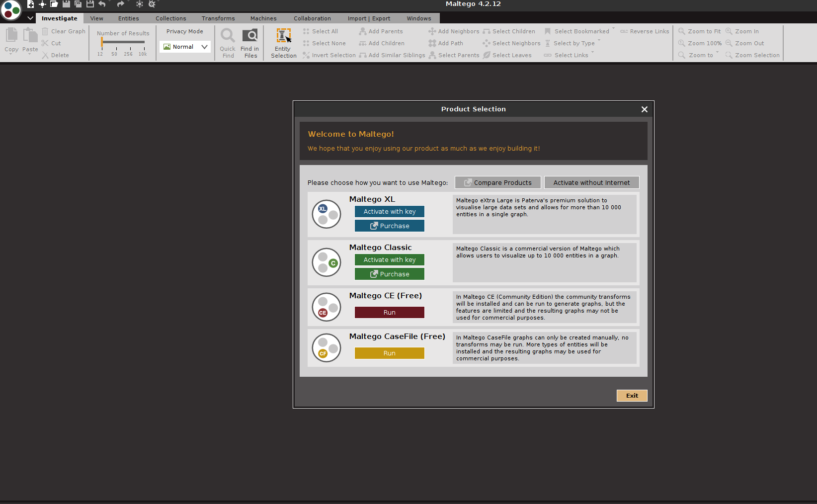Click the Maltego application logo button
This screenshot has width=817, height=504.
[11, 10]
